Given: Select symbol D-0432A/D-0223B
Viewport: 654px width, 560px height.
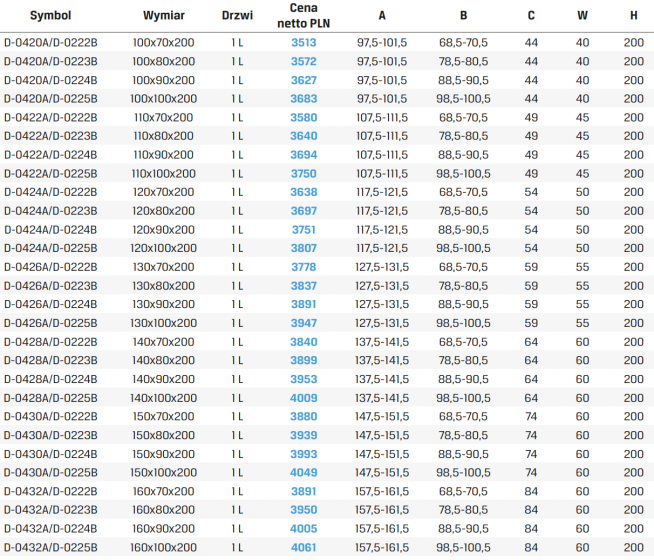Looking at the screenshot, I should (x=50, y=510).
